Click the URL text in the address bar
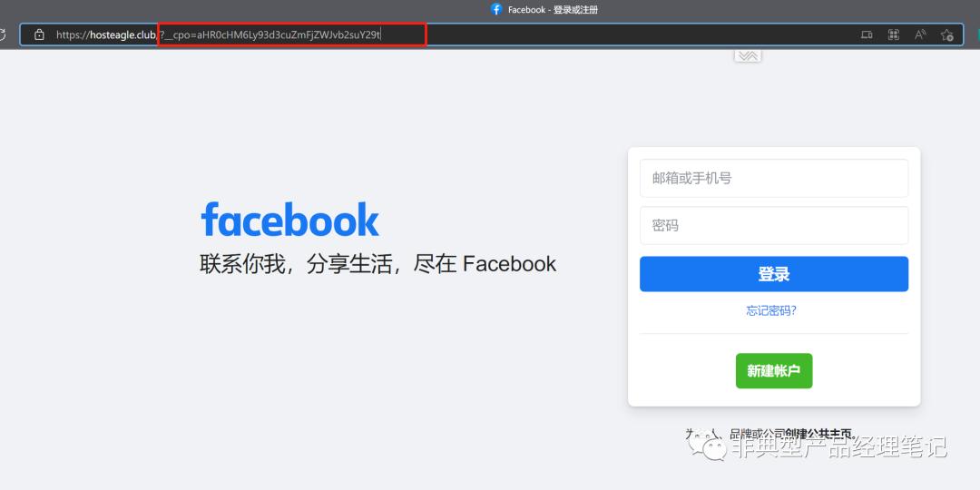 click(218, 35)
